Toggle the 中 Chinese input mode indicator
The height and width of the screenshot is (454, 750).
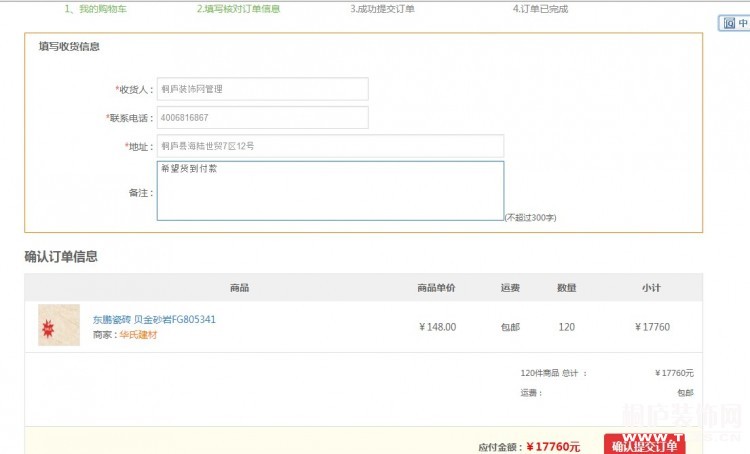click(743, 23)
